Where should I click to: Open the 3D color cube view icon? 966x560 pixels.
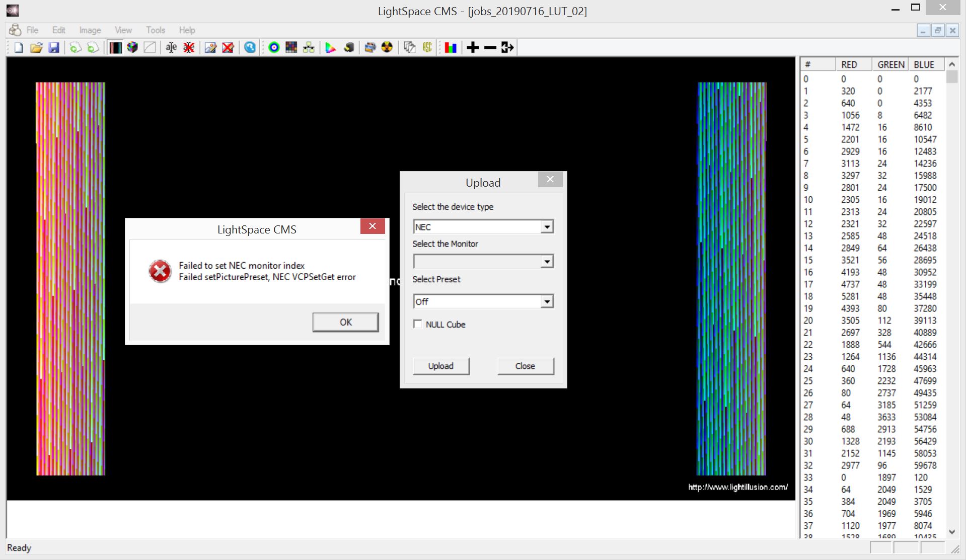point(132,48)
